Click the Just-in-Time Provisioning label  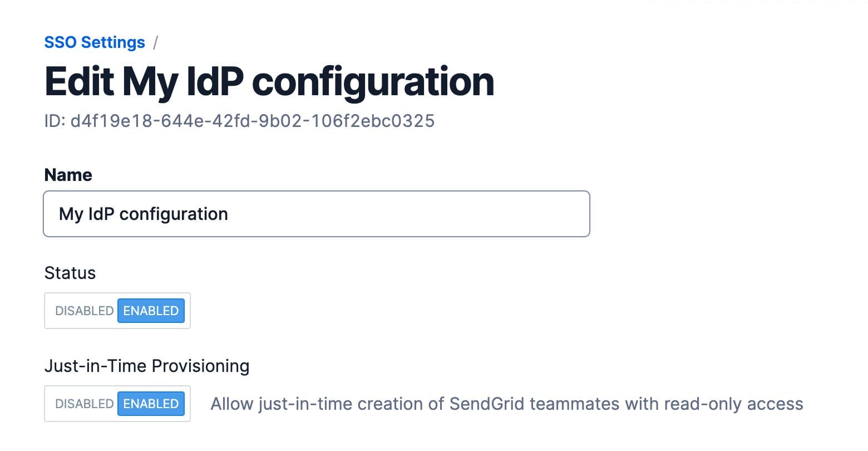(x=147, y=366)
